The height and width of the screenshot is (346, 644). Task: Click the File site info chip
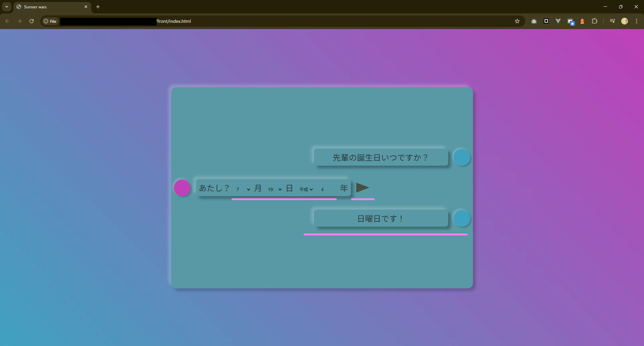[50, 21]
